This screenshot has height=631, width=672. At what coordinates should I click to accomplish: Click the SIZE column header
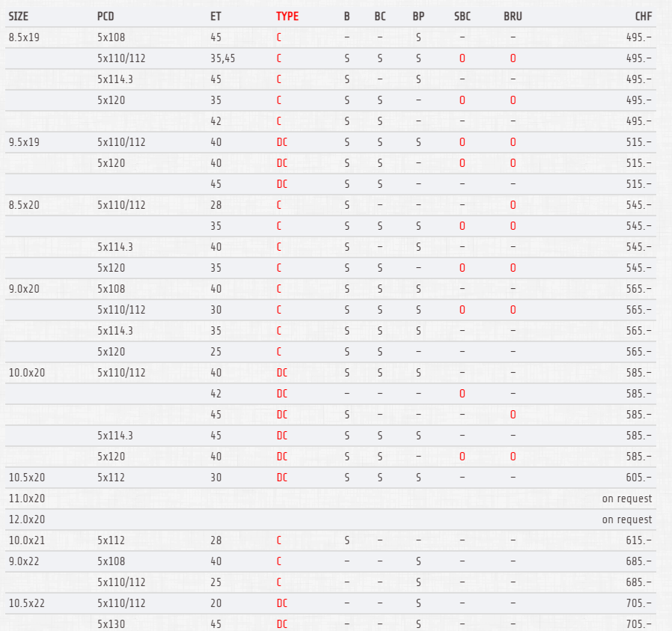[19, 16]
